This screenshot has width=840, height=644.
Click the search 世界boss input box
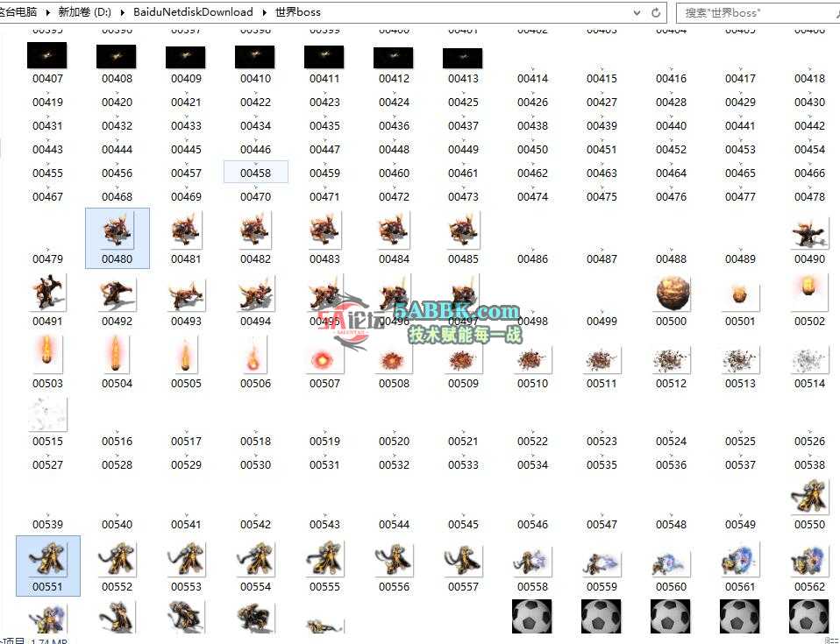pos(754,12)
